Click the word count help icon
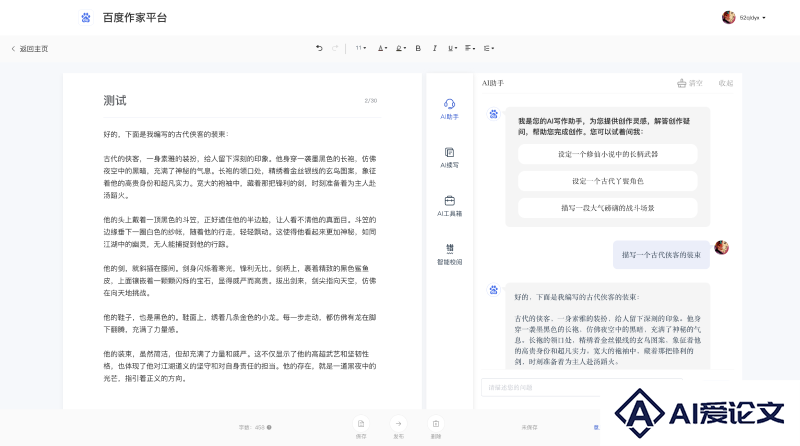The image size is (800, 446). tap(269, 428)
